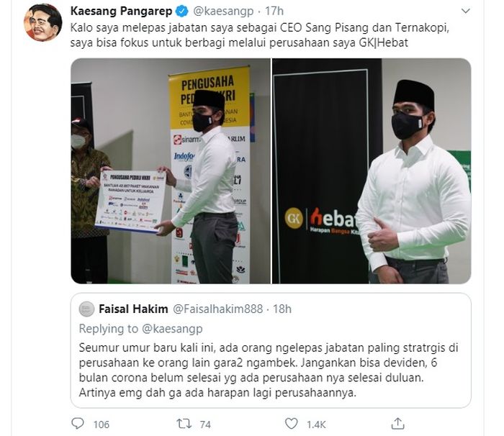Click Kaesang Pangarep's profile avatar
The image size is (504, 436).
point(43,22)
